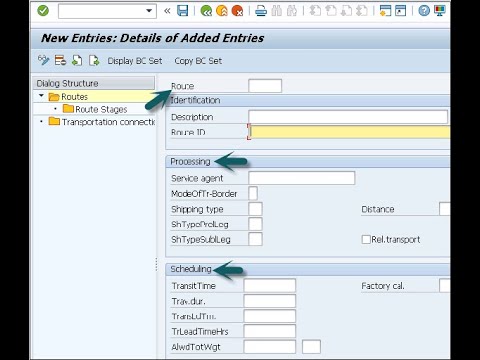Screen dimensions: 480x360
Task: Click the Create New Session icon
Action: point(385,11)
